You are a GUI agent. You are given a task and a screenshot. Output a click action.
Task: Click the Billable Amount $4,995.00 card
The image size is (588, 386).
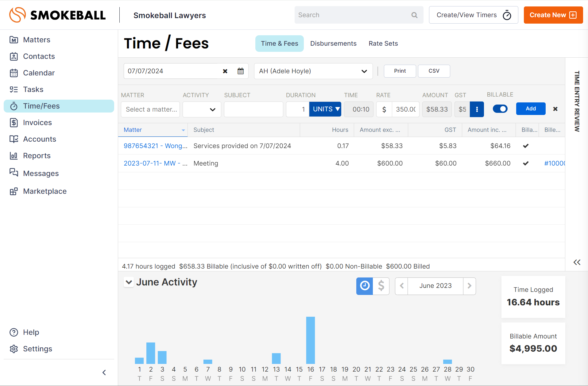coord(533,343)
